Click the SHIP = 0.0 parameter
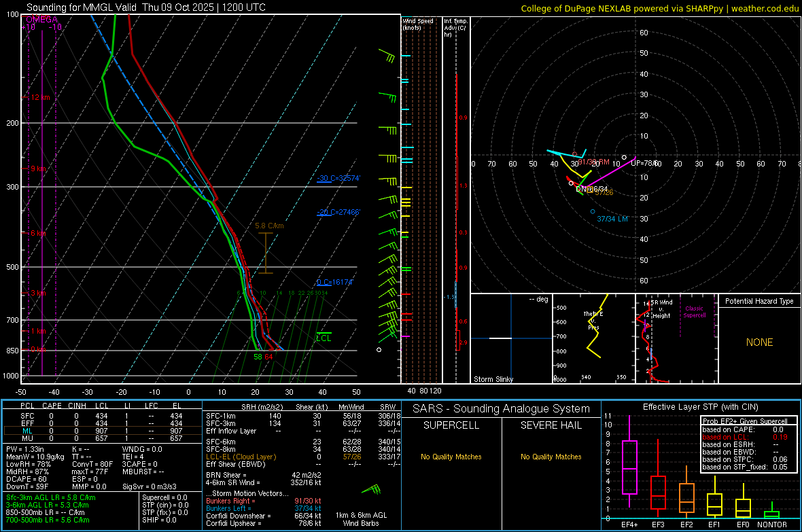This screenshot has width=802, height=532. (159, 520)
